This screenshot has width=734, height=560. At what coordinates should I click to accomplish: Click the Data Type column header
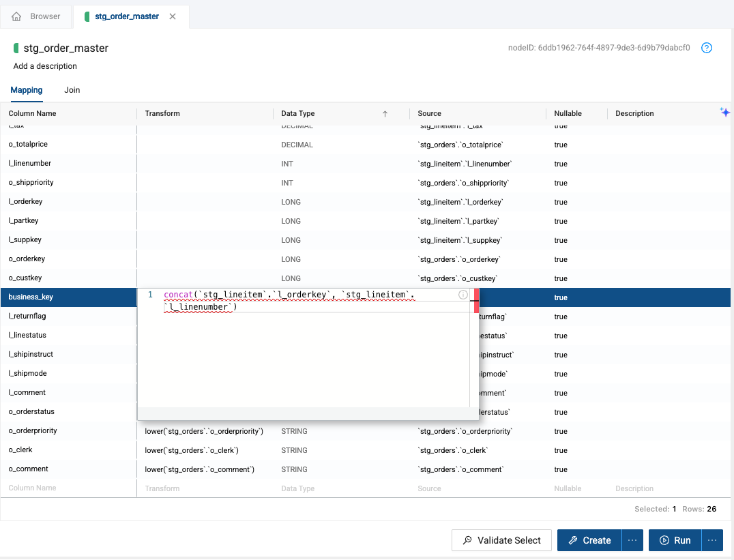pos(297,113)
